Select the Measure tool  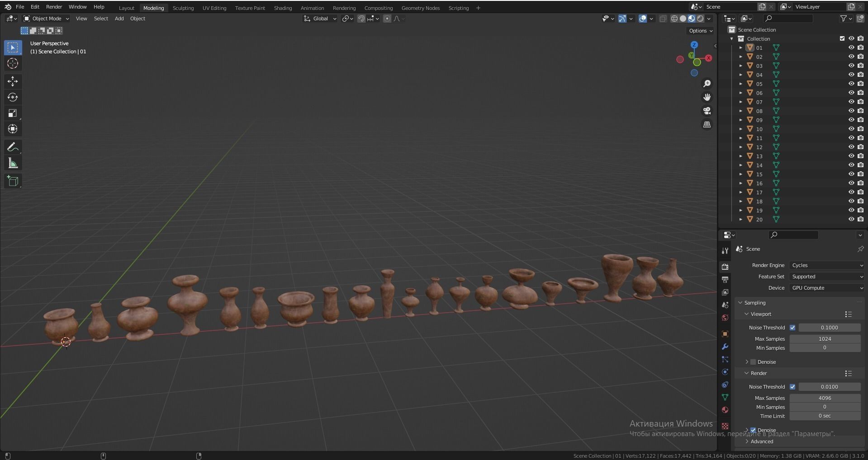(x=13, y=163)
